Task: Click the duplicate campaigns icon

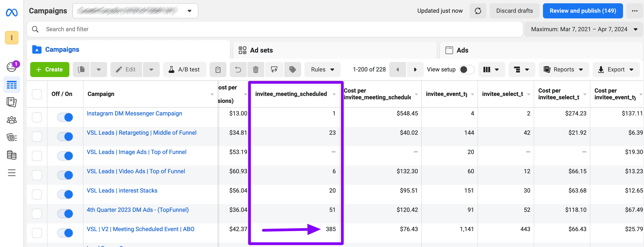Action: [81, 70]
